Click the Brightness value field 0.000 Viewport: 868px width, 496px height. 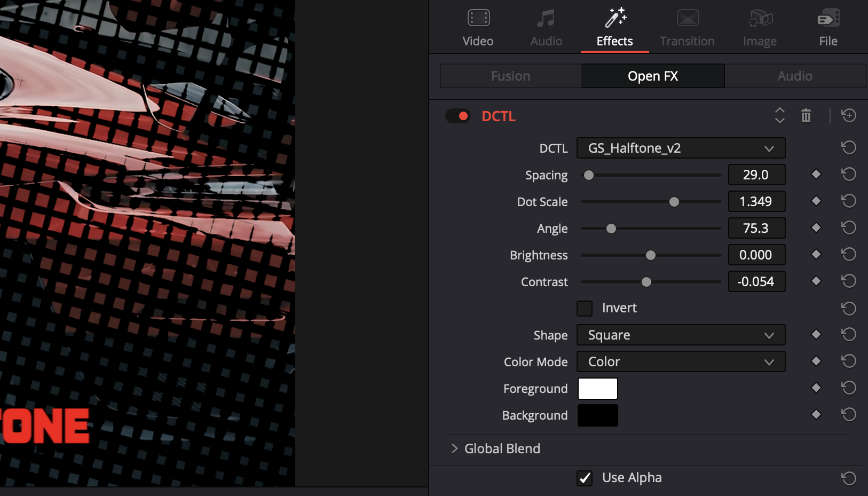(756, 255)
